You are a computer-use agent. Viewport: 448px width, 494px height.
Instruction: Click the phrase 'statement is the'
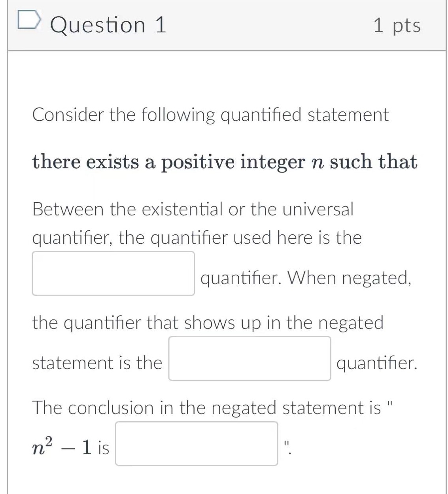[96, 362]
